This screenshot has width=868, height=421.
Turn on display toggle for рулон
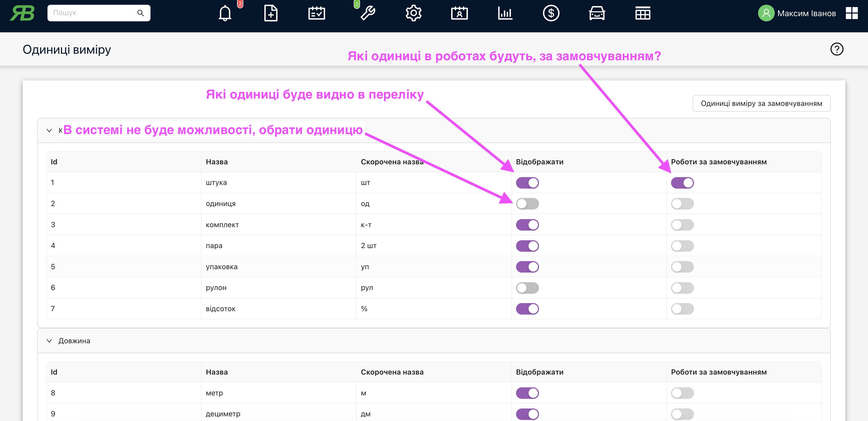pyautogui.click(x=527, y=288)
